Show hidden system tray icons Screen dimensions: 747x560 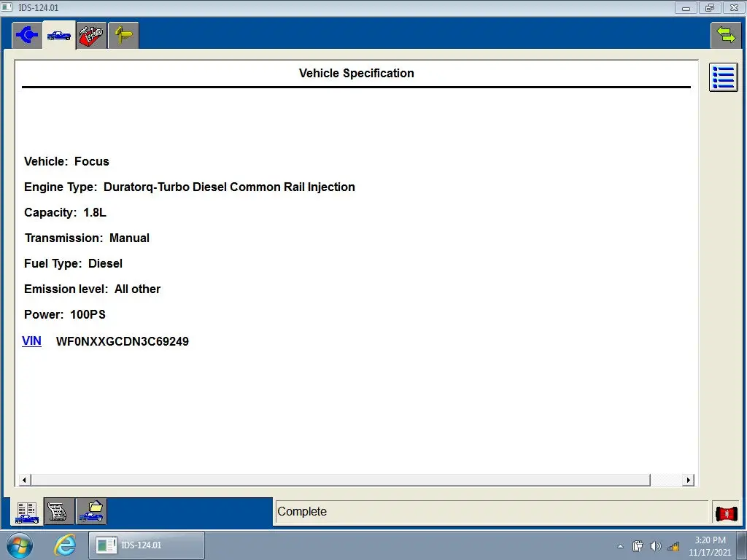point(620,547)
